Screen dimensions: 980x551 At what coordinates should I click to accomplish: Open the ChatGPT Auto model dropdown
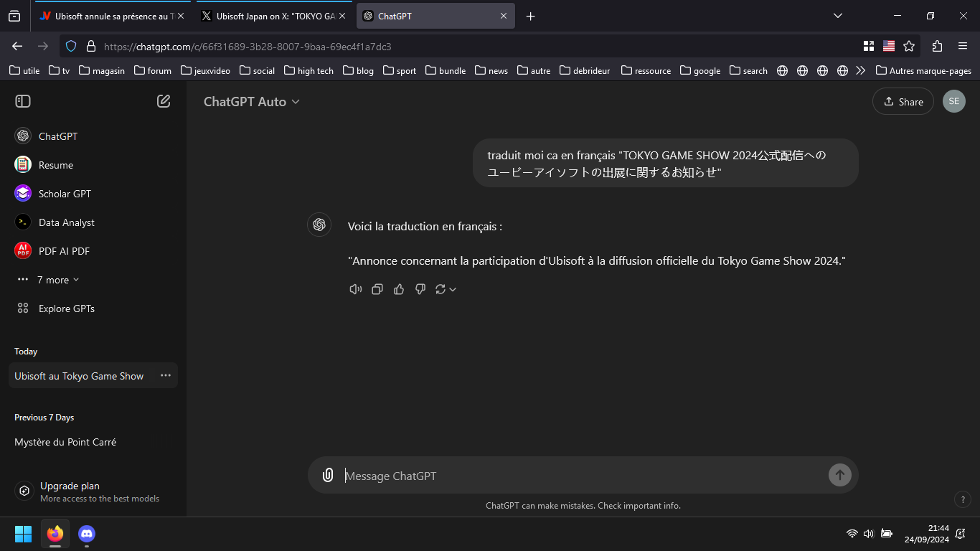coord(251,102)
